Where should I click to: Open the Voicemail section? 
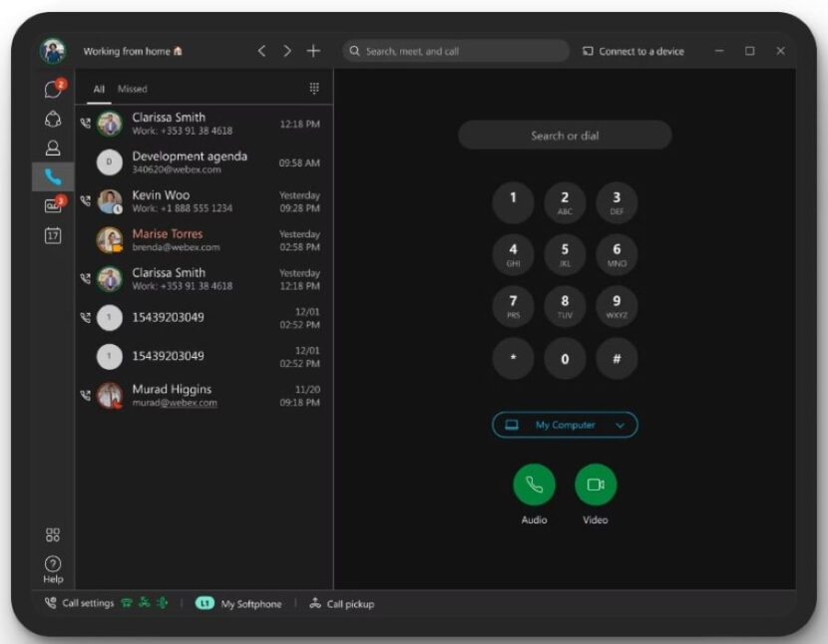click(54, 207)
